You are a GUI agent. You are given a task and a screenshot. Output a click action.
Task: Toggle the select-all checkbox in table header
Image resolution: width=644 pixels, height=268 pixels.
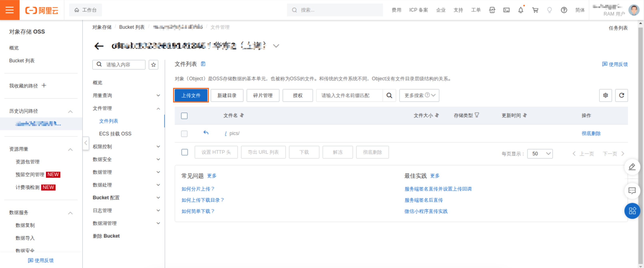(x=184, y=116)
